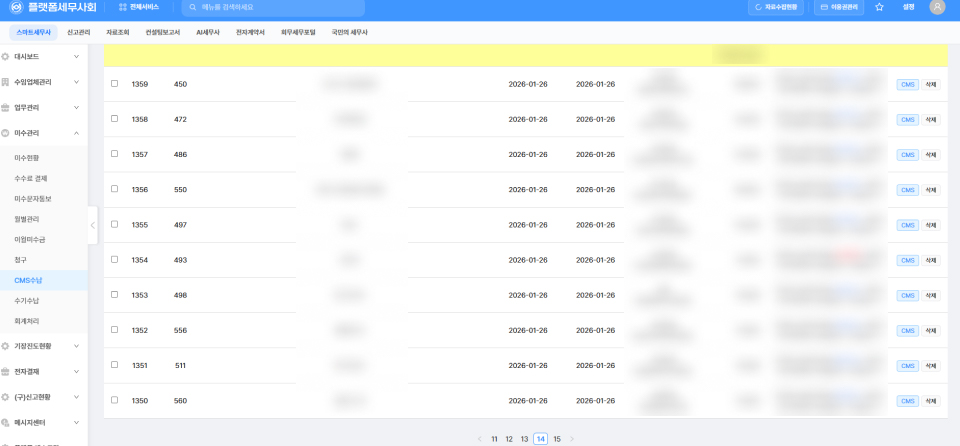The height and width of the screenshot is (446, 960).
Task: Open 미수문자통보 in the sidebar
Action: pyautogui.click(x=33, y=198)
